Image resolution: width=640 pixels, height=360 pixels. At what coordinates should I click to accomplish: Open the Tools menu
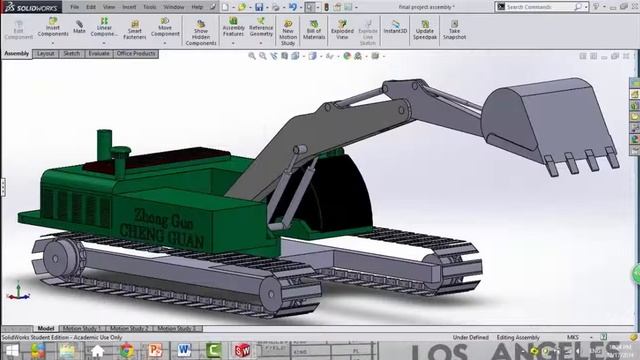(x=149, y=7)
